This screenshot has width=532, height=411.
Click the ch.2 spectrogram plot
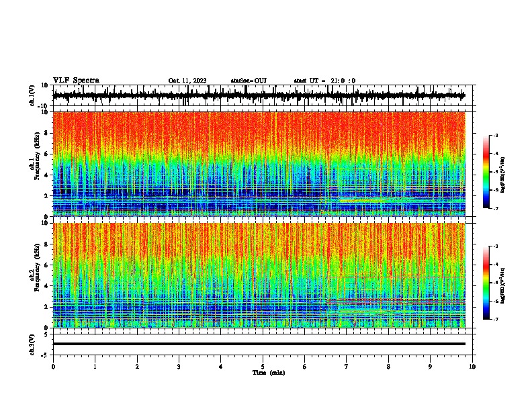pyautogui.click(x=259, y=275)
